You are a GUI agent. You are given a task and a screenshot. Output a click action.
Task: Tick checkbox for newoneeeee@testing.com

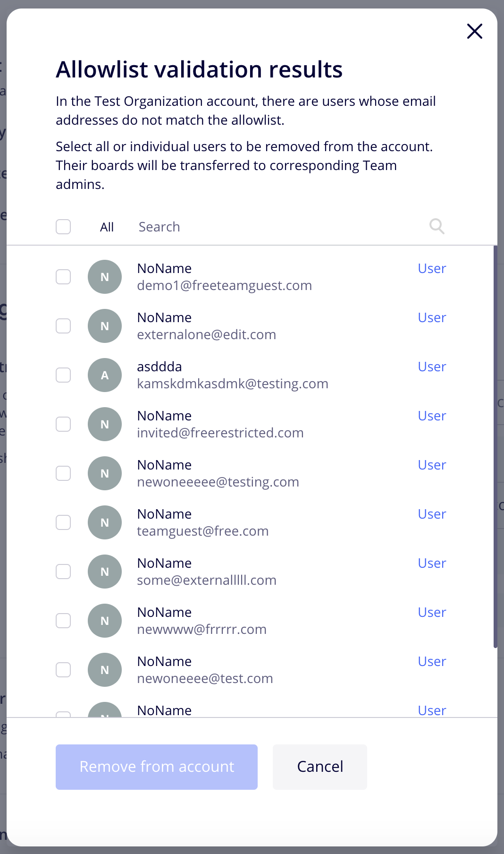point(63,473)
